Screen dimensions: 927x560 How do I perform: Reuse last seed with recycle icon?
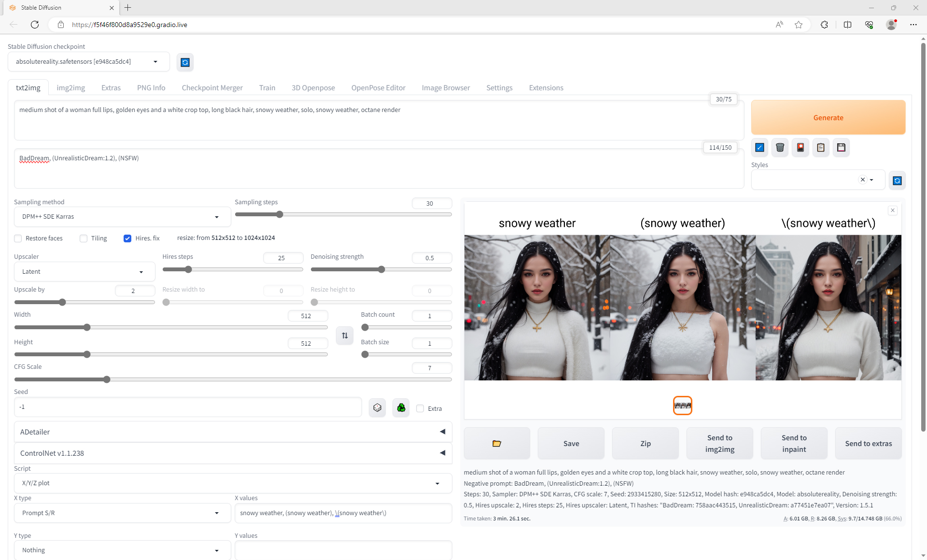[x=401, y=408]
